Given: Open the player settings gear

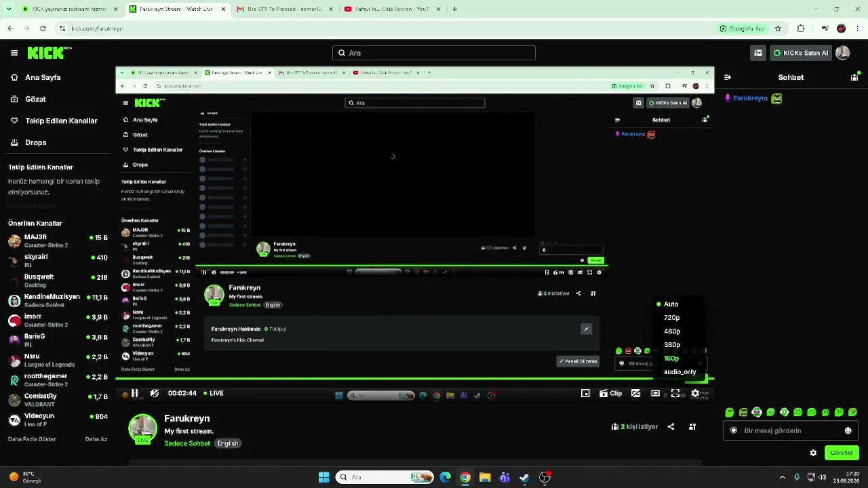Looking at the screenshot, I should coord(695,393).
